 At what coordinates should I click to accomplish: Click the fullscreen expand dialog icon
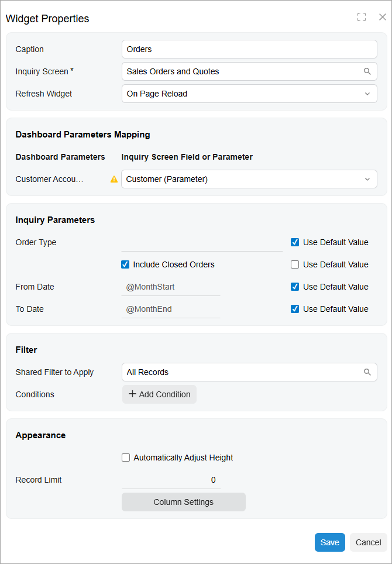pyautogui.click(x=362, y=18)
